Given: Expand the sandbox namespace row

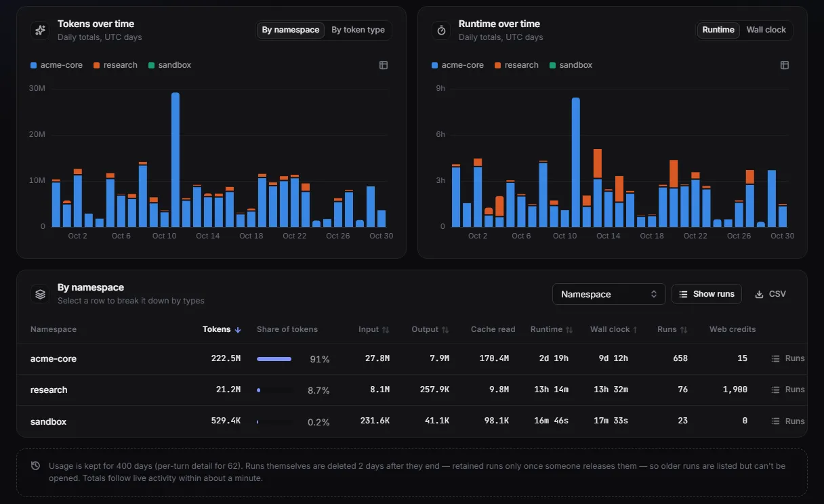Looking at the screenshot, I should coord(412,421).
